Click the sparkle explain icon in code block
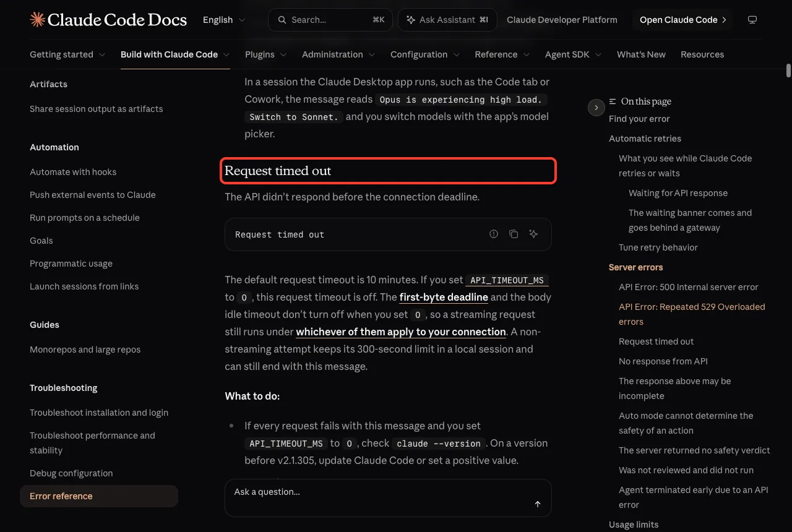The width and height of the screenshot is (792, 532). coord(533,234)
